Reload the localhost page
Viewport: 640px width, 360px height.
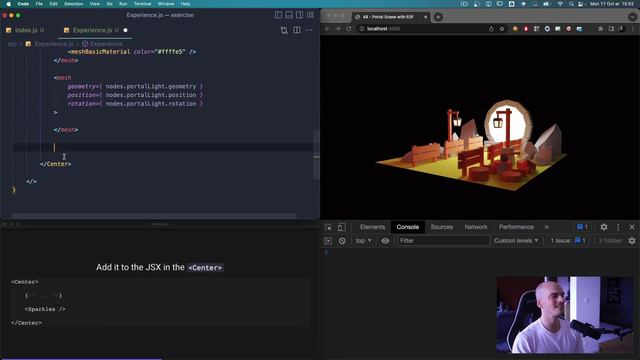(349, 29)
